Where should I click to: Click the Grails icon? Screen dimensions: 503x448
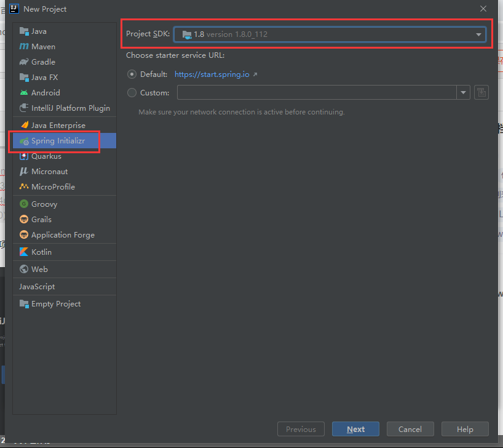click(x=24, y=219)
